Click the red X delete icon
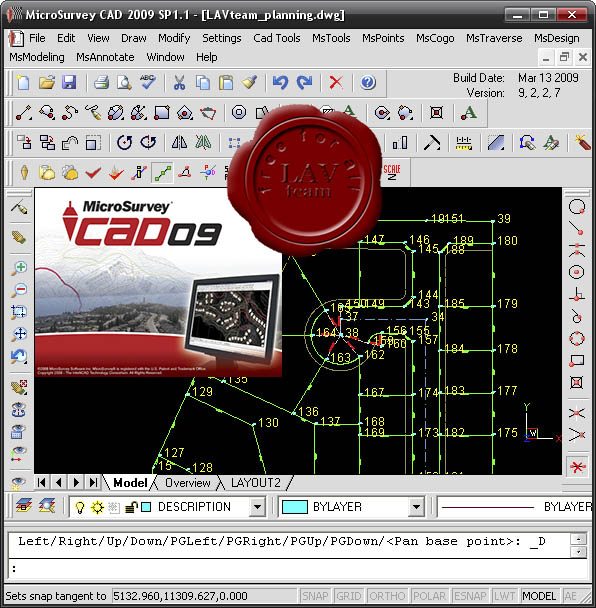 [336, 83]
